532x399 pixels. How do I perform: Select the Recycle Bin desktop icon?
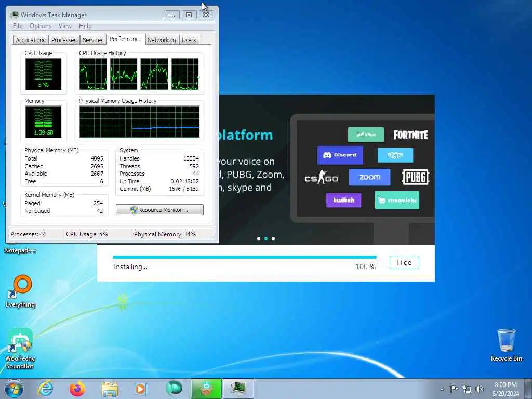coord(506,345)
